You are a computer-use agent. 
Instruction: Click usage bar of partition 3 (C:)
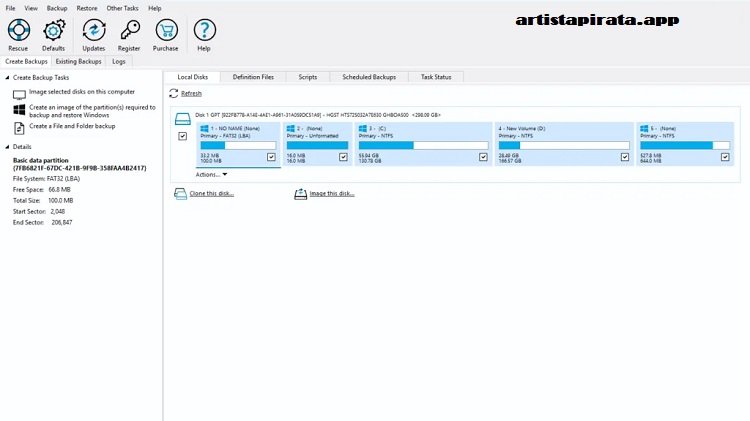[423, 145]
